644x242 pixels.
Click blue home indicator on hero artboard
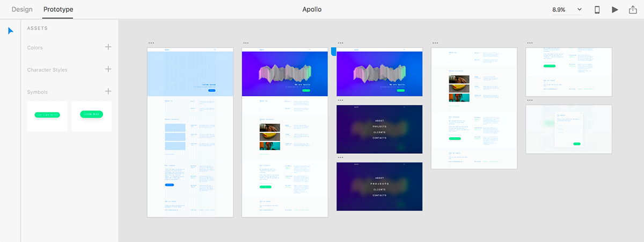[334, 52]
